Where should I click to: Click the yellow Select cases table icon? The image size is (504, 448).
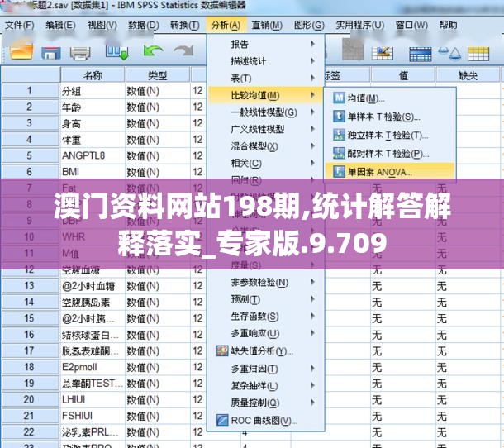[x=478, y=54]
